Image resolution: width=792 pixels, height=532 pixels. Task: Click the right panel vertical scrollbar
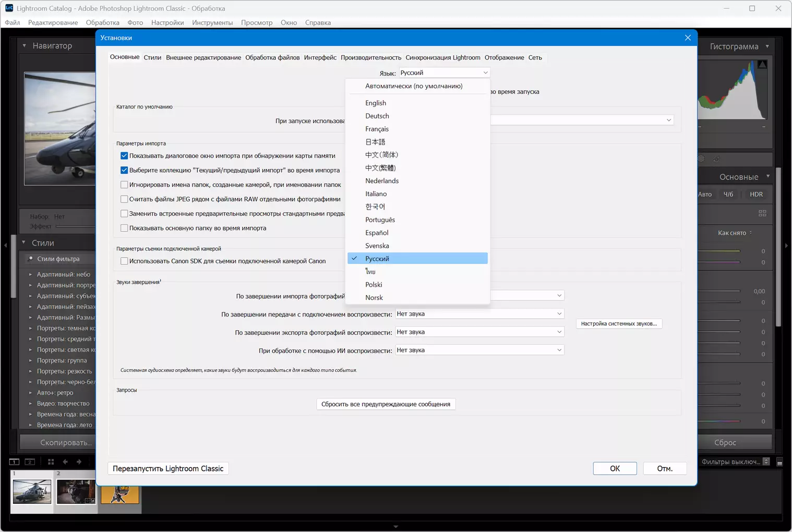(x=778, y=247)
